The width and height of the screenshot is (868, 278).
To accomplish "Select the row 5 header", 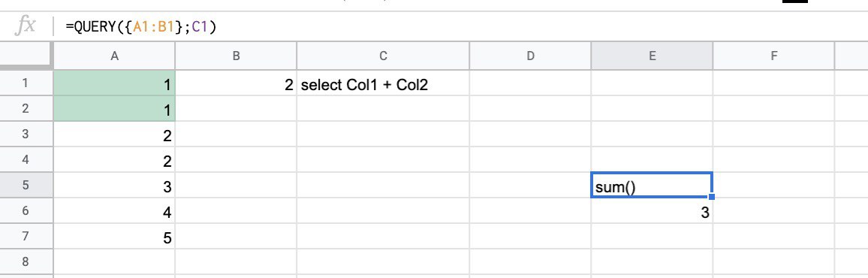I will (26, 185).
